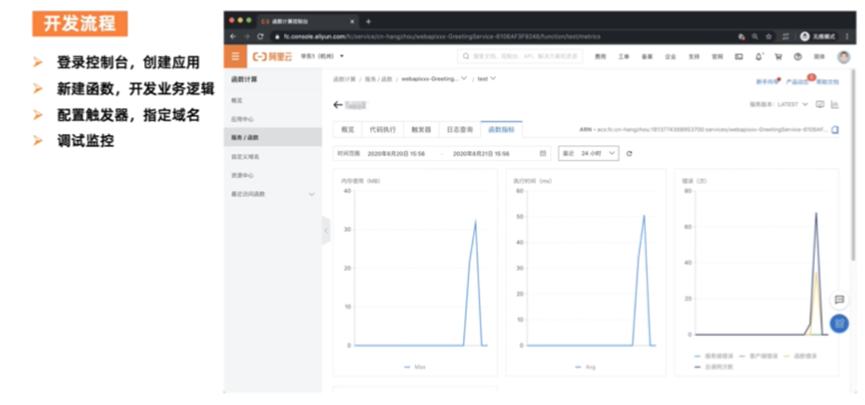
Task: Refresh metrics with the reload icon
Action: click(629, 154)
